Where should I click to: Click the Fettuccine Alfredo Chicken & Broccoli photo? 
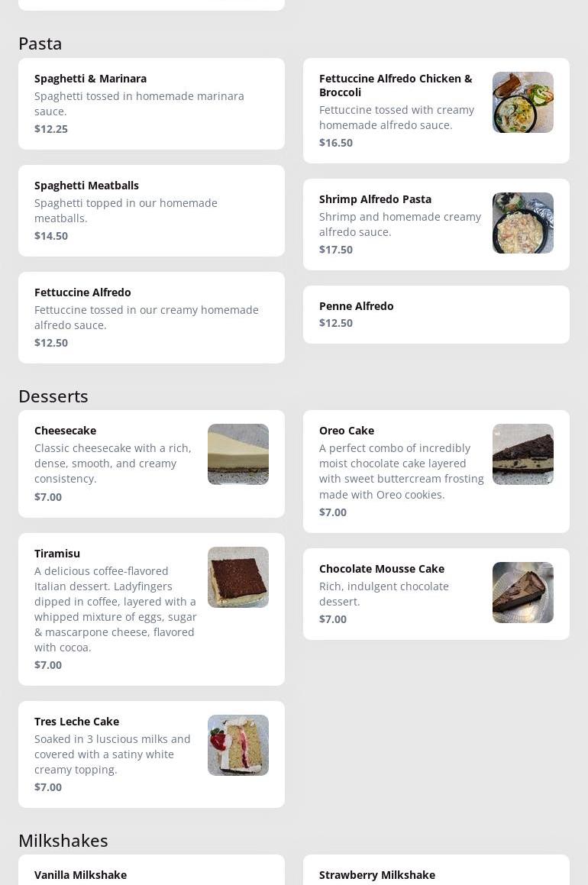click(x=522, y=102)
